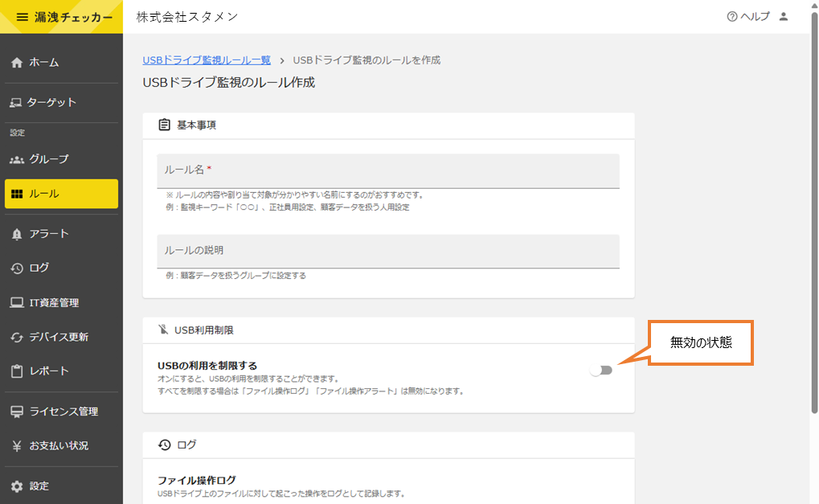
Task: Open ターゲット menu item
Action: [x=61, y=103]
